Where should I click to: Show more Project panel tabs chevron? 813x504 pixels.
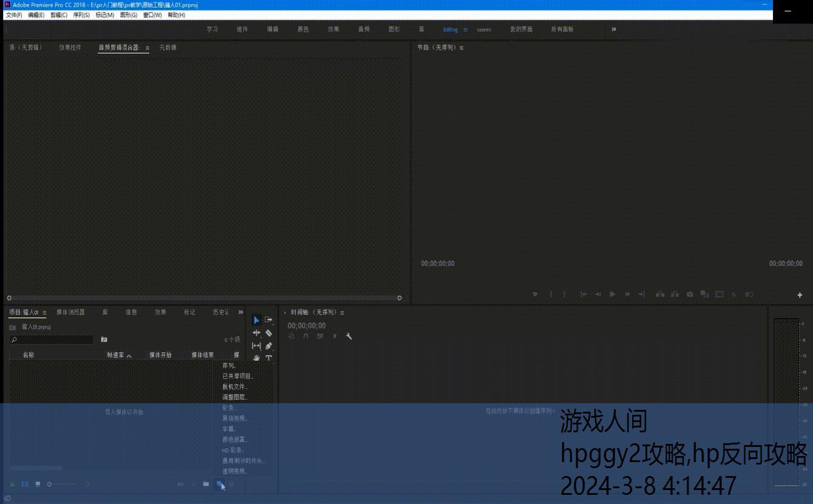pos(240,312)
